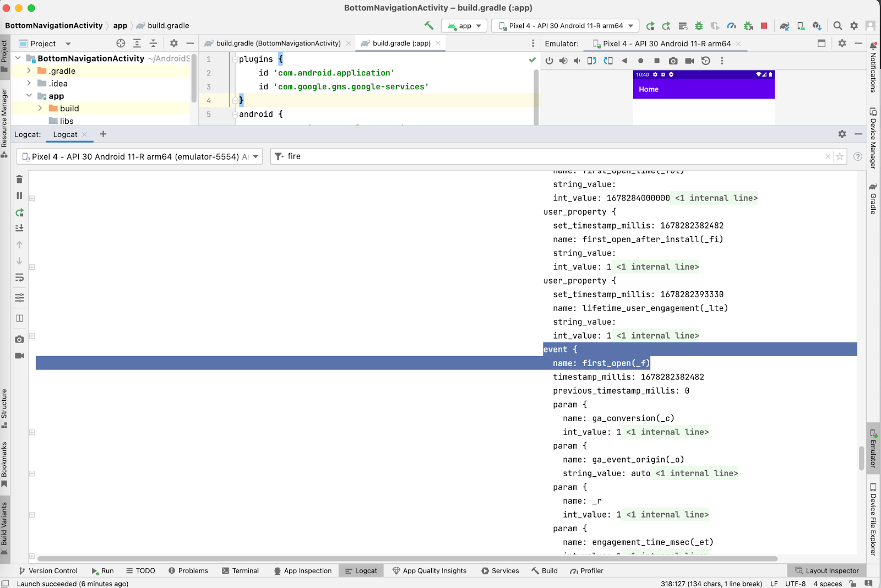This screenshot has height=588, width=881.
Task: Toggle soft-wrap in Logcat sidebar
Action: point(19,277)
